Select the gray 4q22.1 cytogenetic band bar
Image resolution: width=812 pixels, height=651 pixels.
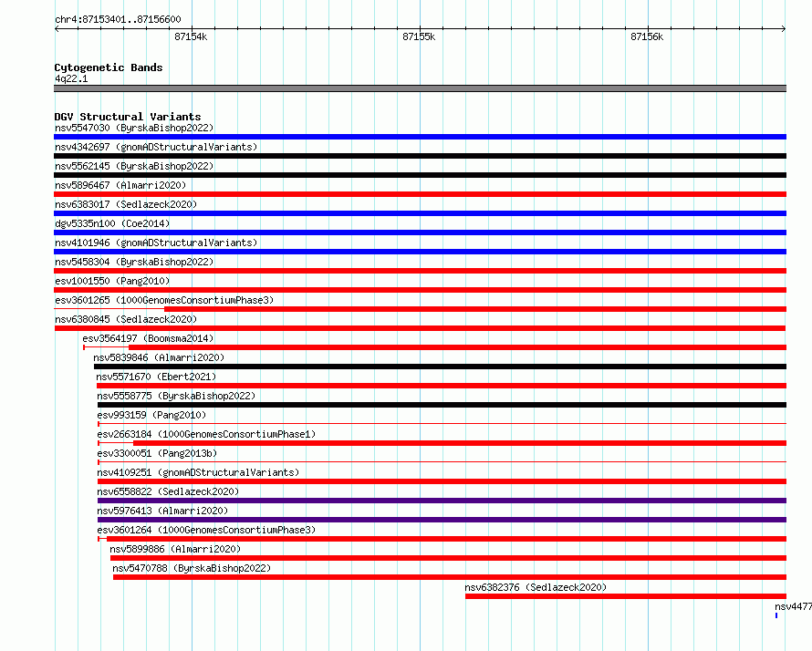(x=420, y=88)
